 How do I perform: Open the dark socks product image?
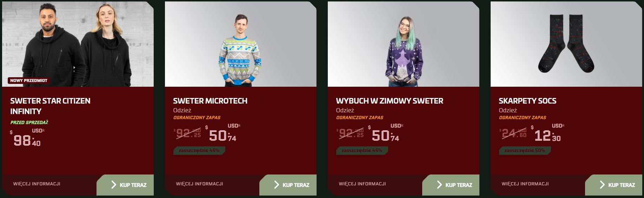tap(566, 44)
